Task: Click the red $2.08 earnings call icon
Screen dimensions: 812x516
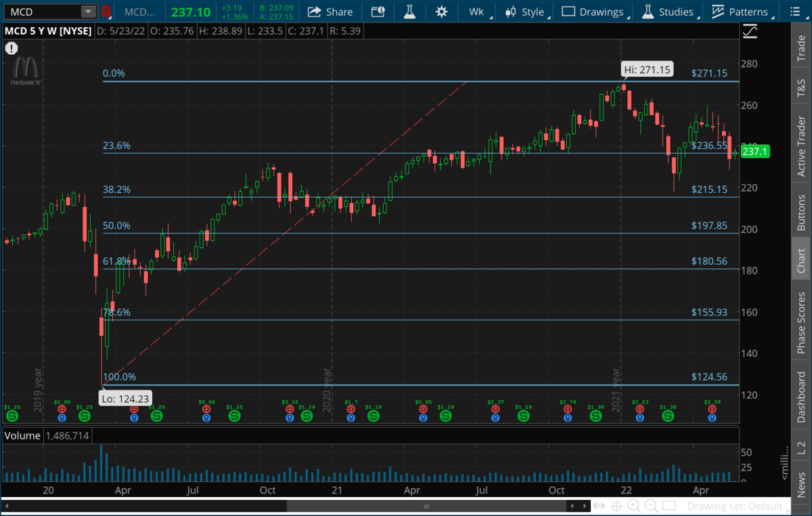Action: (x=62, y=410)
